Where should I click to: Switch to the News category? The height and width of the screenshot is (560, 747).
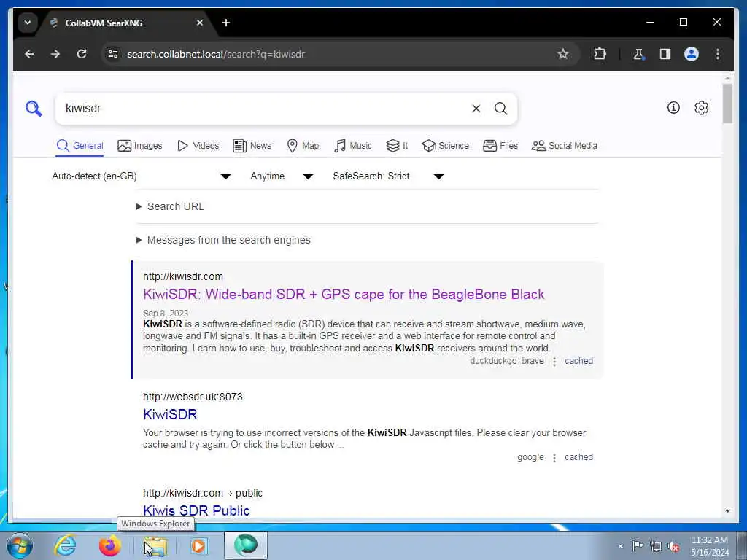[x=252, y=146]
